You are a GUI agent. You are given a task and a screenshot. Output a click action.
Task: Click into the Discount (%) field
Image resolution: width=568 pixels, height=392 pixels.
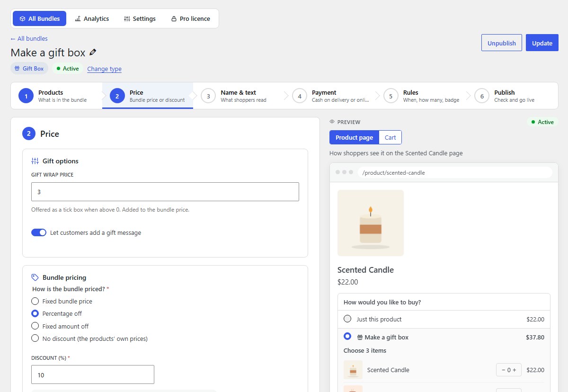(93, 374)
